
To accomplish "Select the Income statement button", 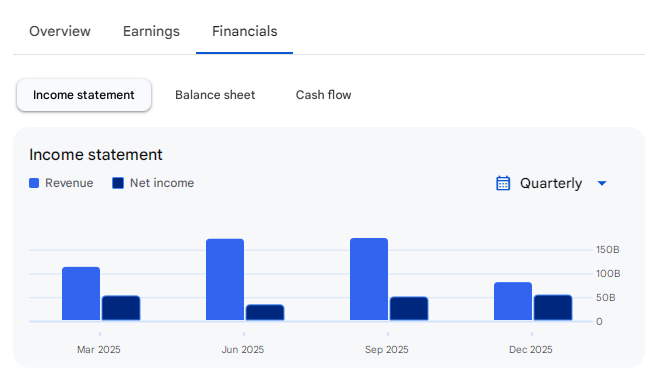I will pos(84,95).
